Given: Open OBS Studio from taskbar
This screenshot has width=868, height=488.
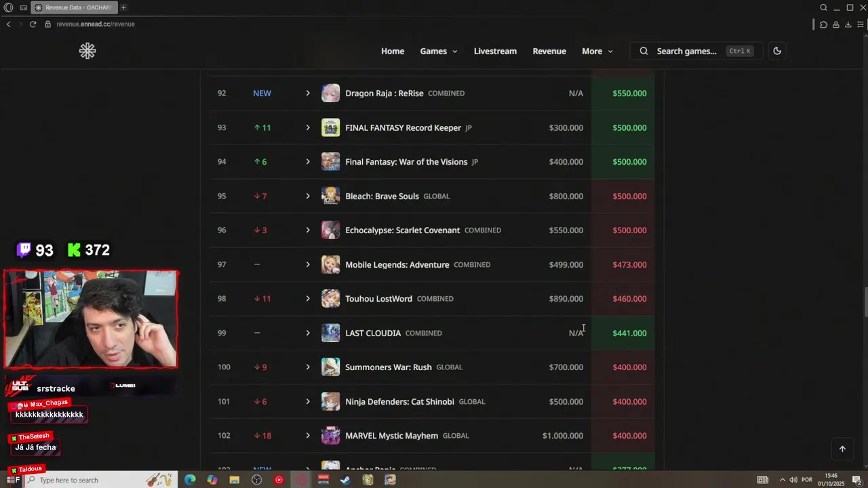Looking at the screenshot, I should (x=256, y=480).
